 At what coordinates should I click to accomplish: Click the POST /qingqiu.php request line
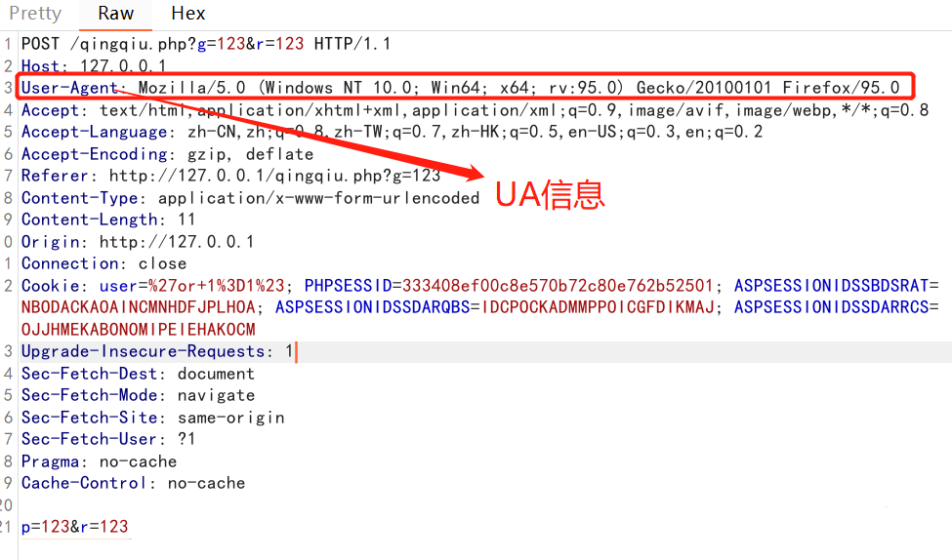click(x=206, y=44)
